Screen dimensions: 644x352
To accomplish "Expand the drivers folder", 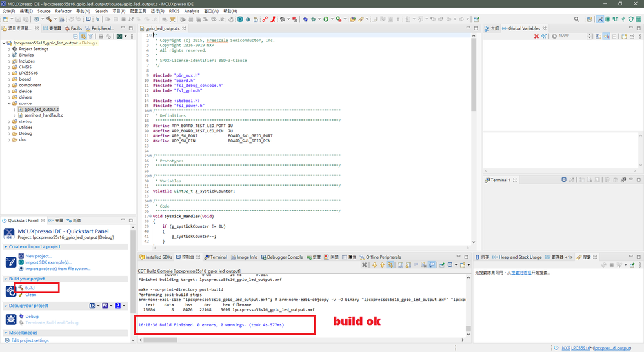I will 9,97.
